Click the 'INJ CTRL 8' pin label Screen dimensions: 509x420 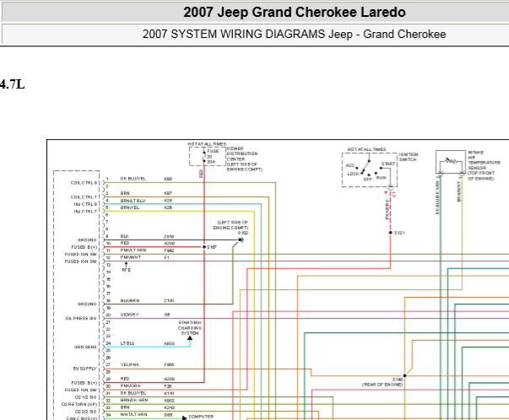pos(85,204)
